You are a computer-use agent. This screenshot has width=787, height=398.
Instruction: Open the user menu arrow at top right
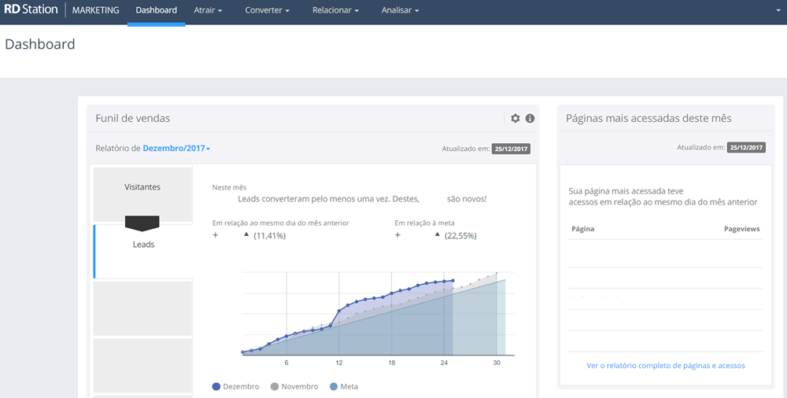tap(778, 10)
